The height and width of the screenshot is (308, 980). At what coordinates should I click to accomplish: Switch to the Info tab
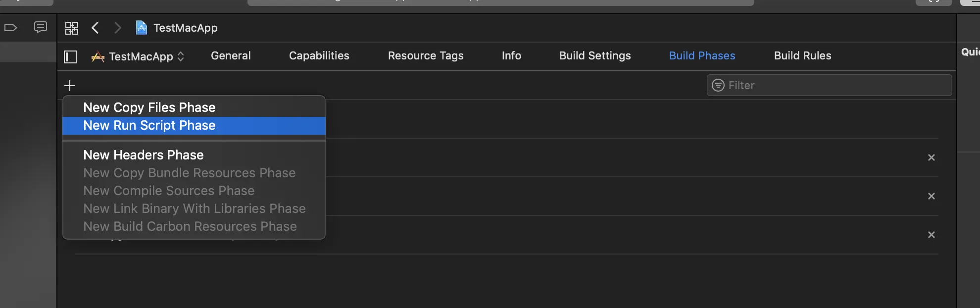(511, 56)
